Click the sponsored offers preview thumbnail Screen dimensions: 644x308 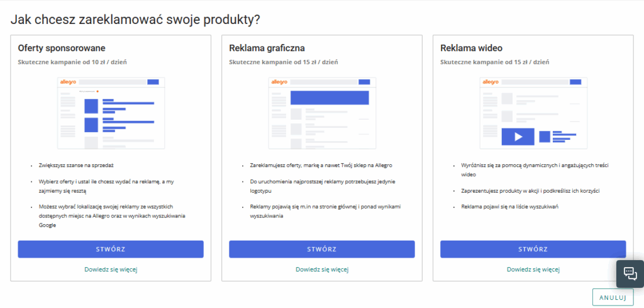click(x=111, y=113)
